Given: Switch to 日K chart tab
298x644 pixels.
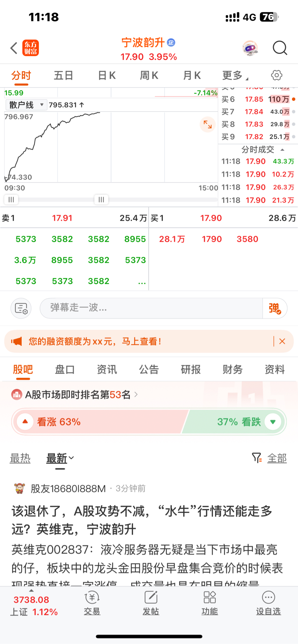Looking at the screenshot, I should tap(107, 75).
